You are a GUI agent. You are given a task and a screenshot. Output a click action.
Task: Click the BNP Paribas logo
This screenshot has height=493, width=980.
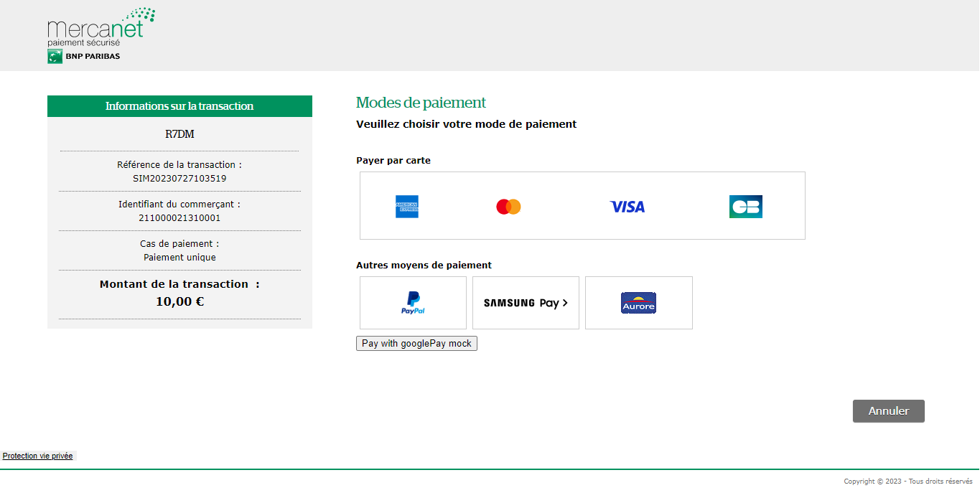[x=84, y=57]
